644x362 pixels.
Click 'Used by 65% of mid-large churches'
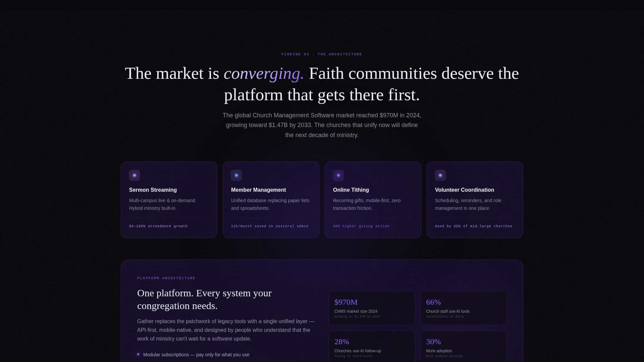[474, 226]
